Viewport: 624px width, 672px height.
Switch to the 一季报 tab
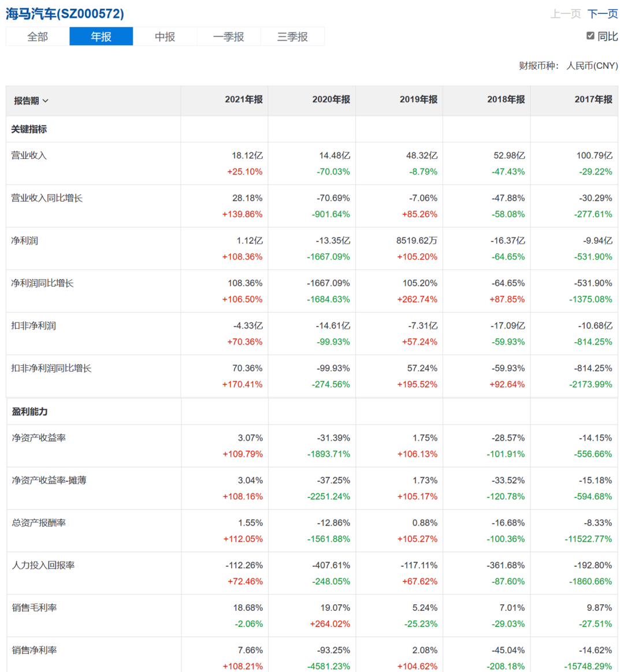coord(228,36)
